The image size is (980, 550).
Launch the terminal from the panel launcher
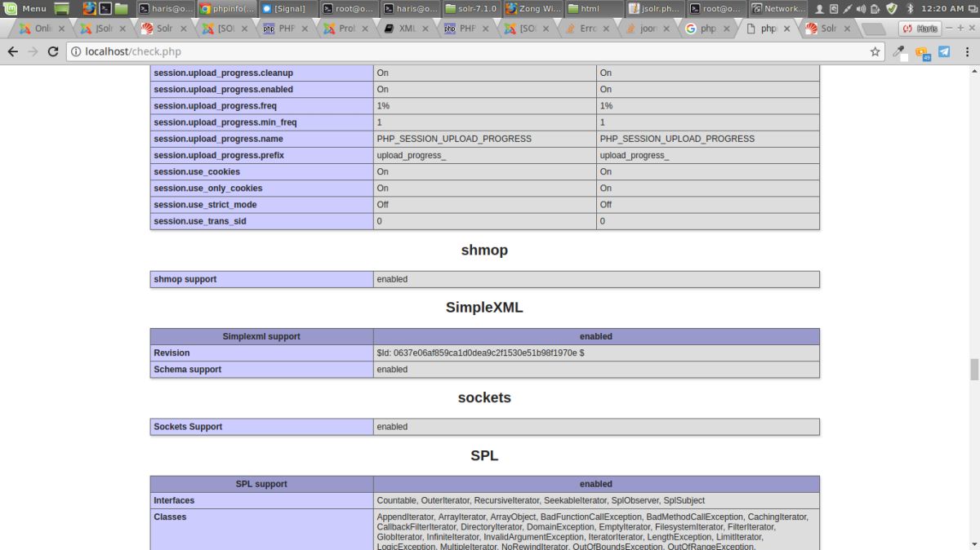coord(105,8)
